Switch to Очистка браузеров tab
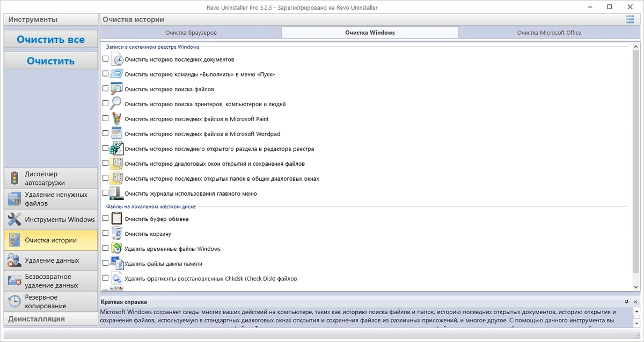This screenshot has height=342, width=644. pyautogui.click(x=191, y=33)
